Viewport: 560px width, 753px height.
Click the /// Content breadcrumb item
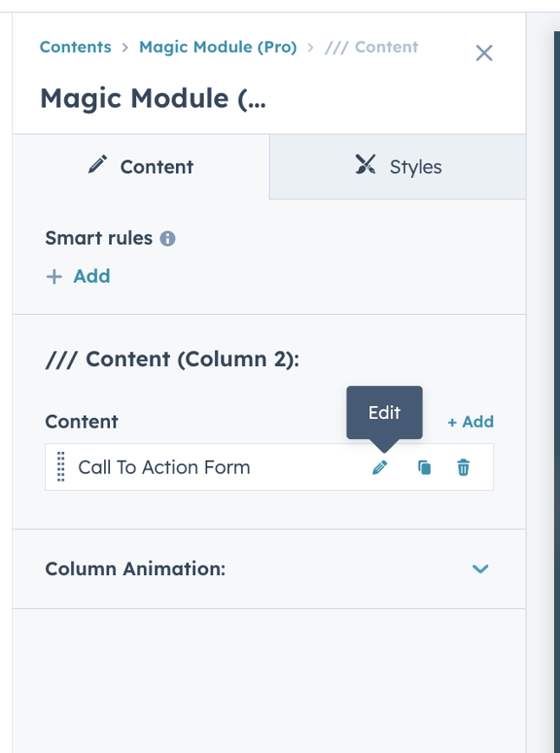(371, 47)
